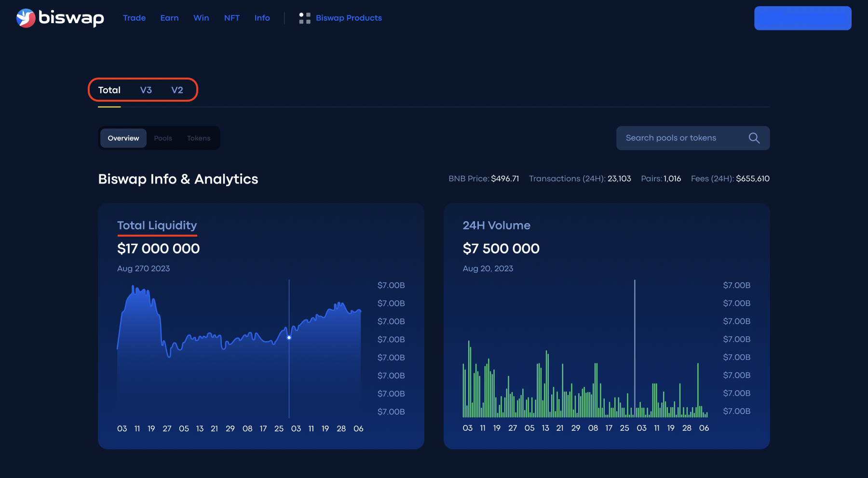Switch to the V3 tab
This screenshot has width=868, height=478.
146,90
